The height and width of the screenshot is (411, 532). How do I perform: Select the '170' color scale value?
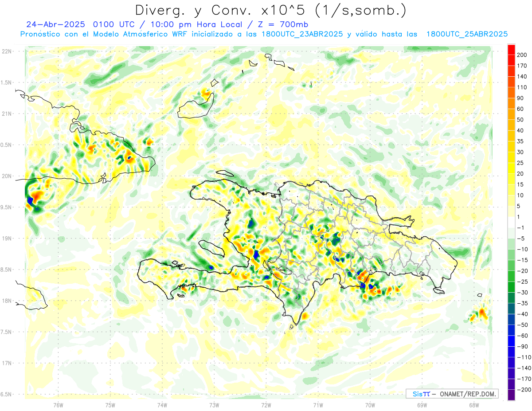point(522,66)
